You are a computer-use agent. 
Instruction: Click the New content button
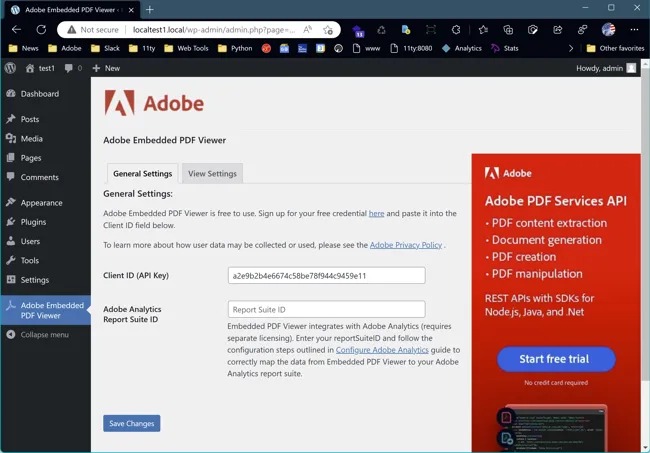(x=106, y=68)
